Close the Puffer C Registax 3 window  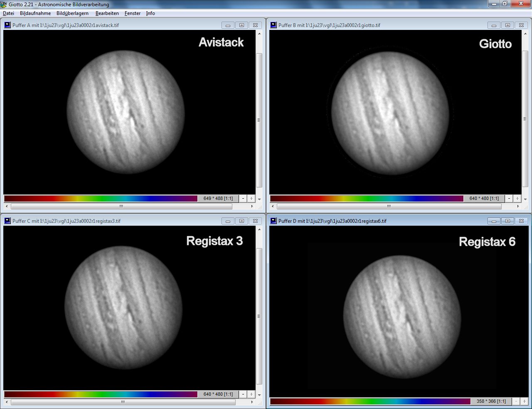pos(255,221)
